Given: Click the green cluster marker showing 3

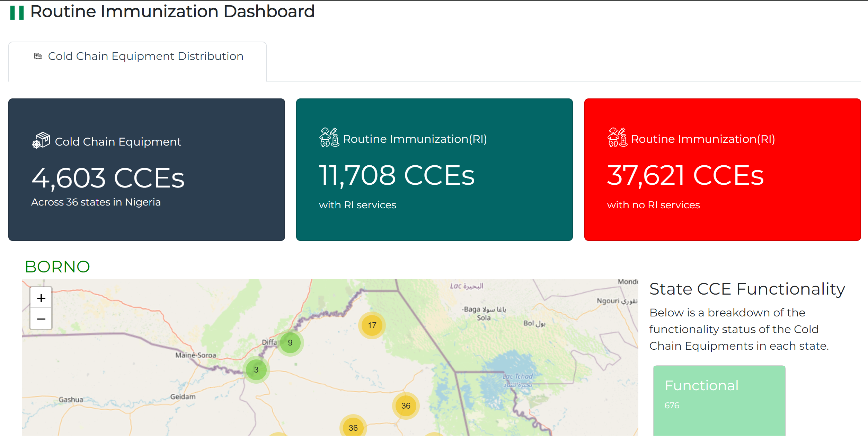Looking at the screenshot, I should tap(256, 370).
